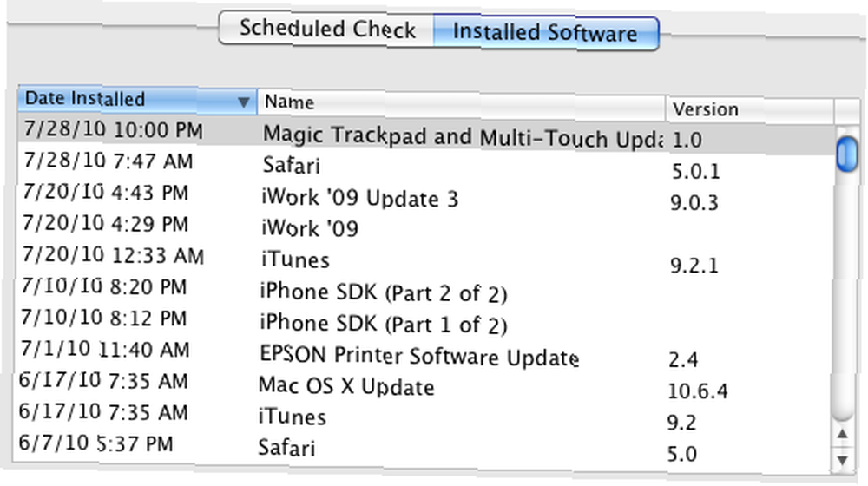The height and width of the screenshot is (486, 868).
Task: Click the date 7/20/10 4:29 PM
Action: pos(106,224)
